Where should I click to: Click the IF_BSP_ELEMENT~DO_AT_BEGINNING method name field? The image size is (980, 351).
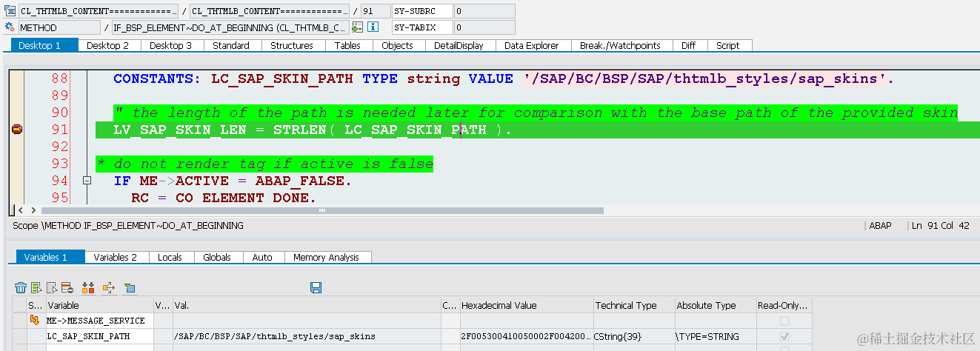point(230,27)
